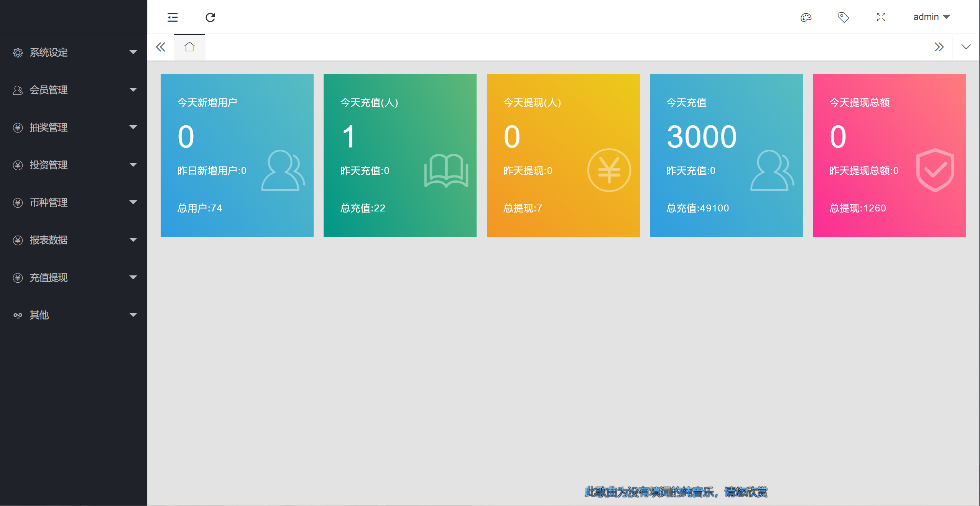The image size is (980, 506).
Task: Open the theme palette icon
Action: click(806, 17)
